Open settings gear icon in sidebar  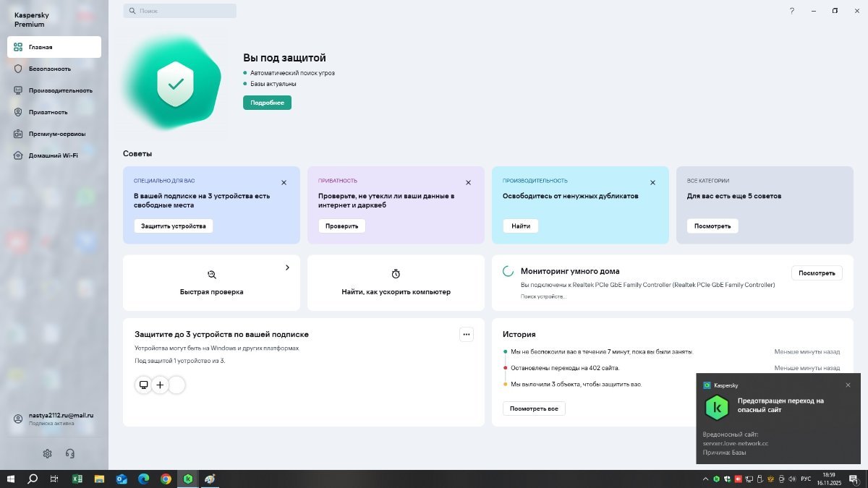[47, 453]
